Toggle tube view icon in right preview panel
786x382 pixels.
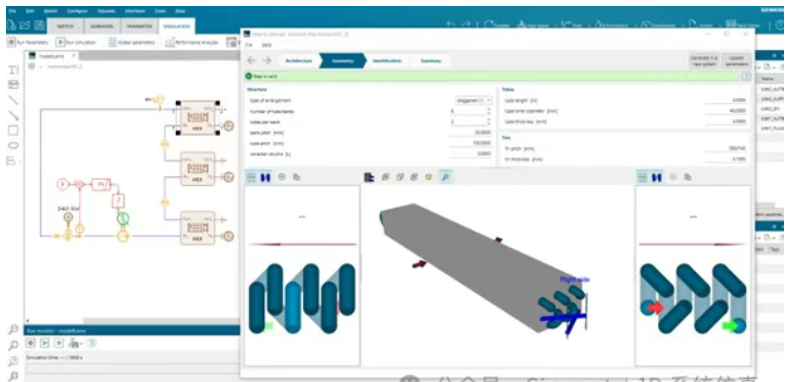pos(656,177)
